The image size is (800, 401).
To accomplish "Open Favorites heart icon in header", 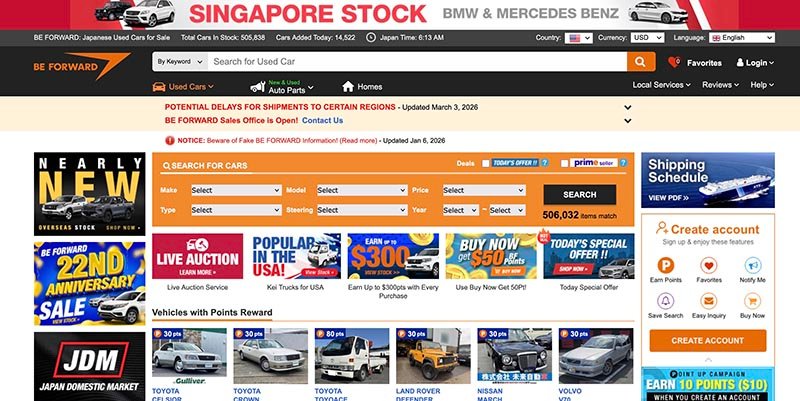I will pyautogui.click(x=674, y=62).
